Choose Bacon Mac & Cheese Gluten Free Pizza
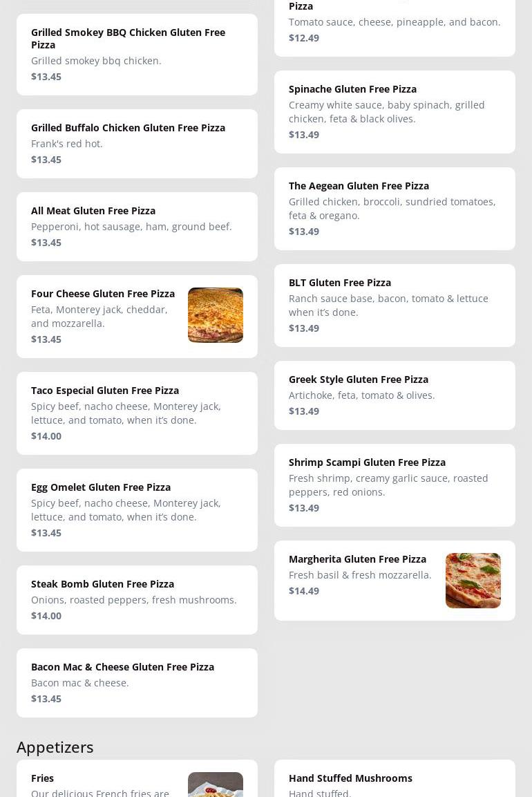Screen dimensions: 532x797 (x=122, y=667)
